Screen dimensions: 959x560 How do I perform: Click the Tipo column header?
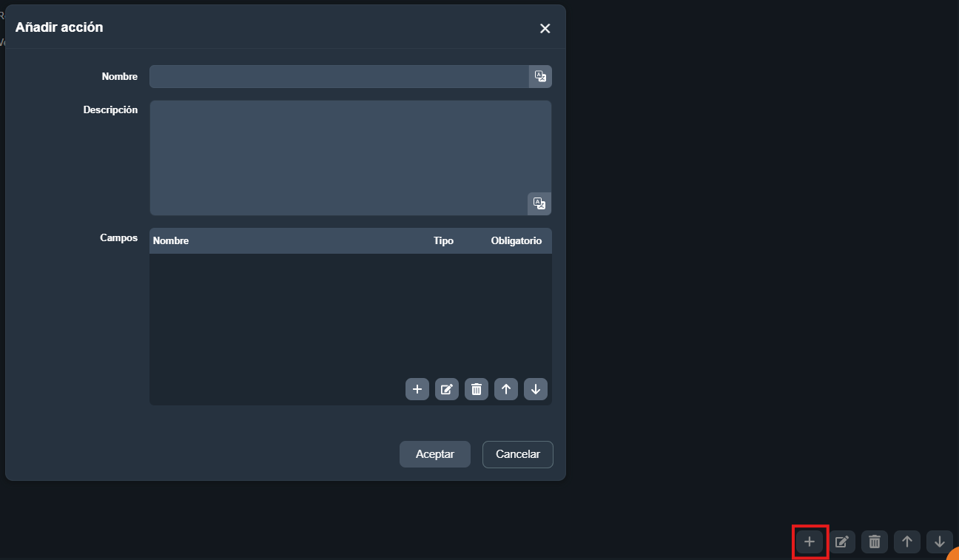pyautogui.click(x=443, y=240)
